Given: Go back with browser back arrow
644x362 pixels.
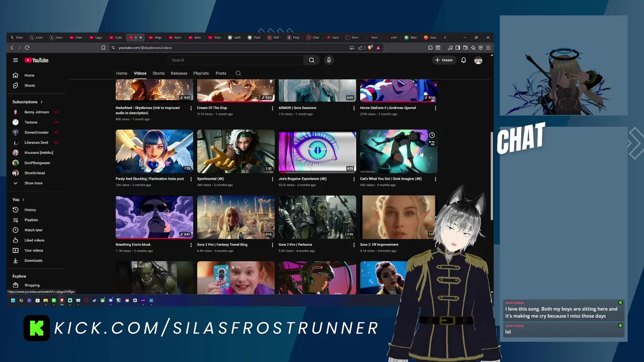Looking at the screenshot, I should [12, 48].
